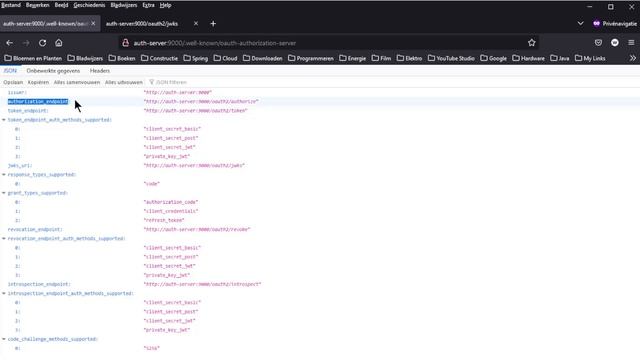Open the Extra menu

pos(148,5)
